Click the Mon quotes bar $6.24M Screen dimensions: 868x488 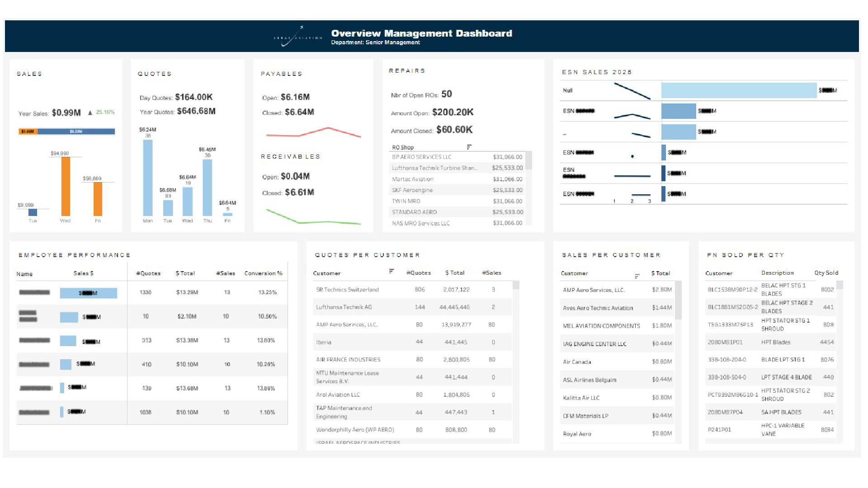point(148,178)
